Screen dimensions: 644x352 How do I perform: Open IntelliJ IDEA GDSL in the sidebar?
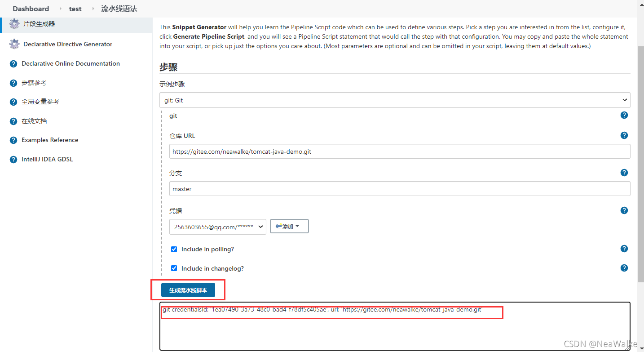tap(47, 160)
